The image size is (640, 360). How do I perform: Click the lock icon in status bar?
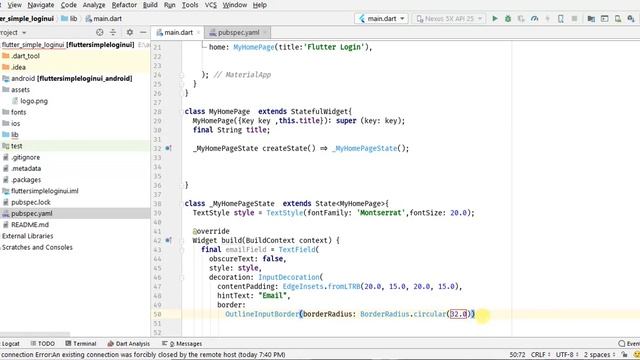coord(624,355)
